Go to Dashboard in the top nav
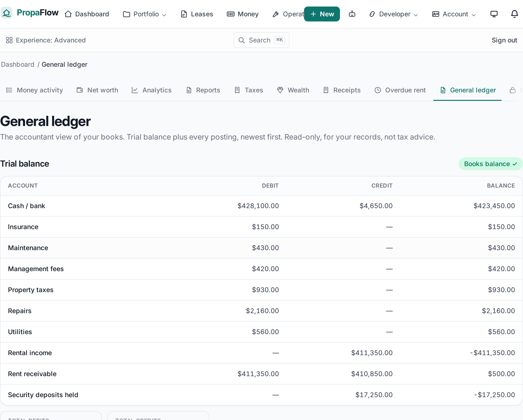 click(x=87, y=14)
